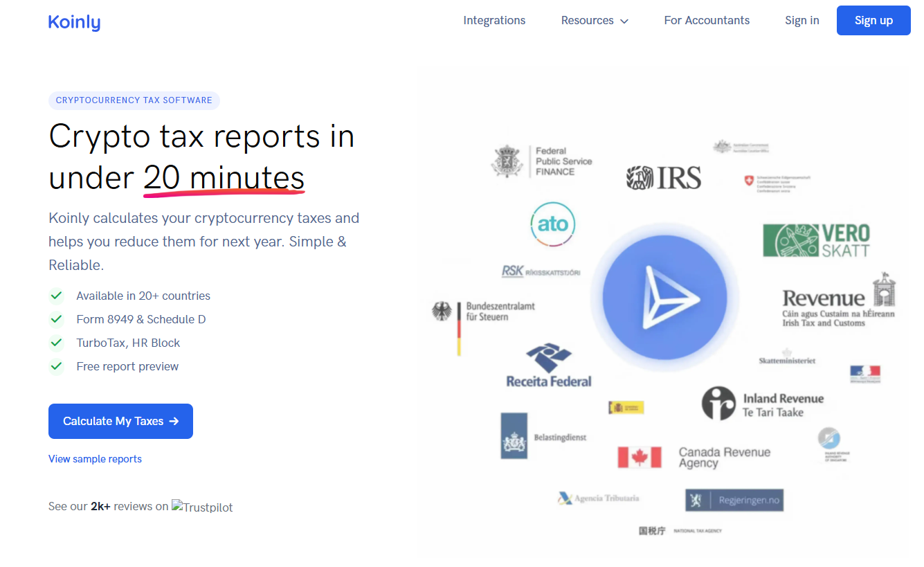
Task: Click the Receita Federal logo
Action: pos(549,366)
